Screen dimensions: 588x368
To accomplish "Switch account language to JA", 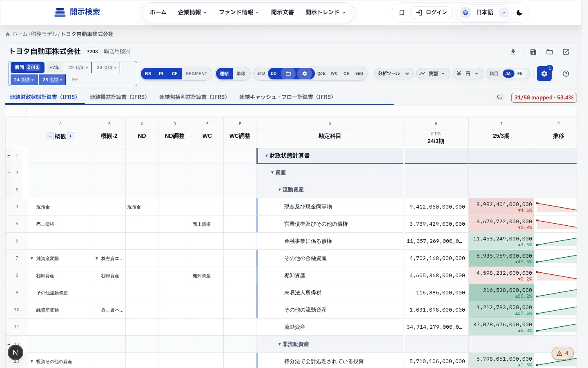I will click(508, 74).
